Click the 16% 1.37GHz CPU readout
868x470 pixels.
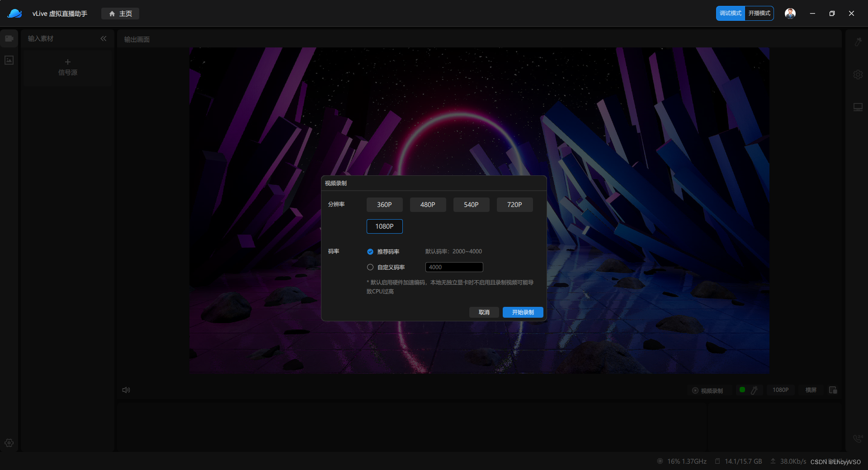687,461
